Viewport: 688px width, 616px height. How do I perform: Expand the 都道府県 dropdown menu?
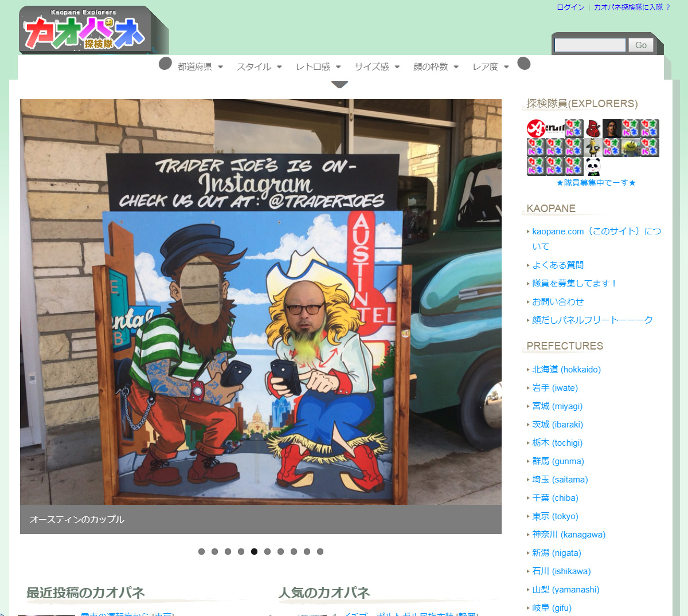point(200,67)
